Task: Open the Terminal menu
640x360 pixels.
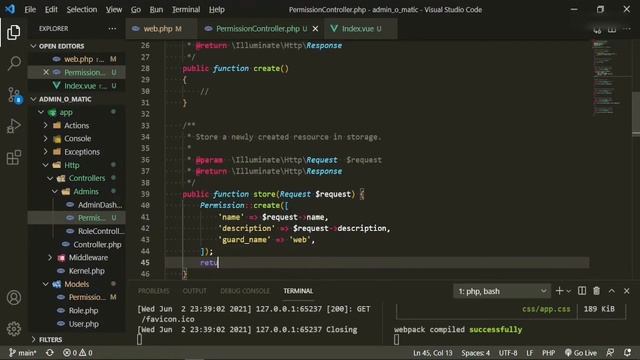Action: tap(186, 9)
